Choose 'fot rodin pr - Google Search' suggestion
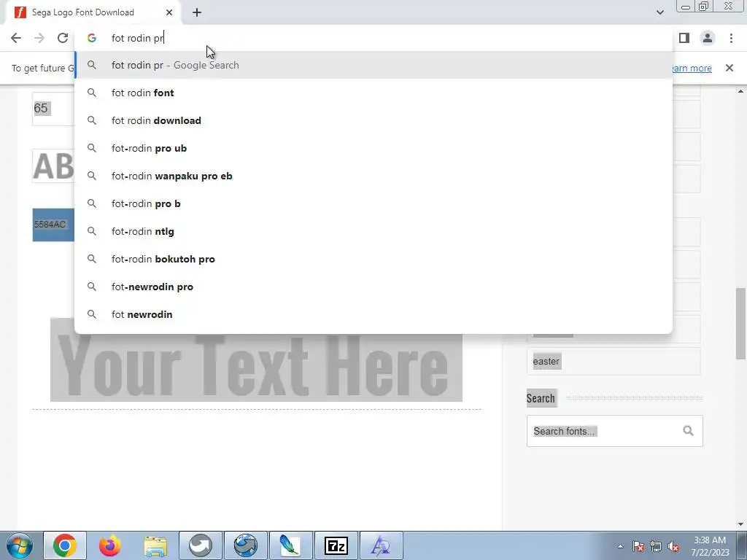The height and width of the screenshot is (560, 747). (373, 65)
